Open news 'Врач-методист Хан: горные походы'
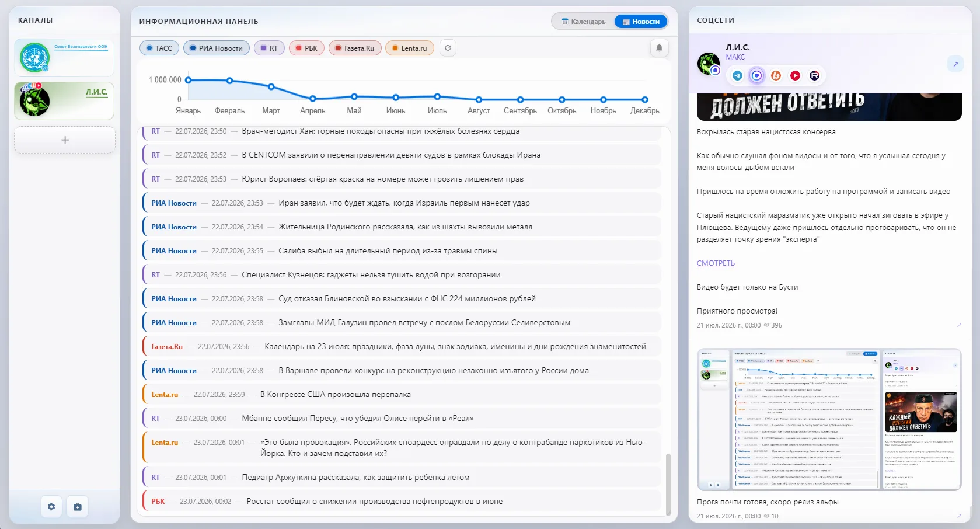Image resolution: width=980 pixels, height=529 pixels. coord(402,133)
